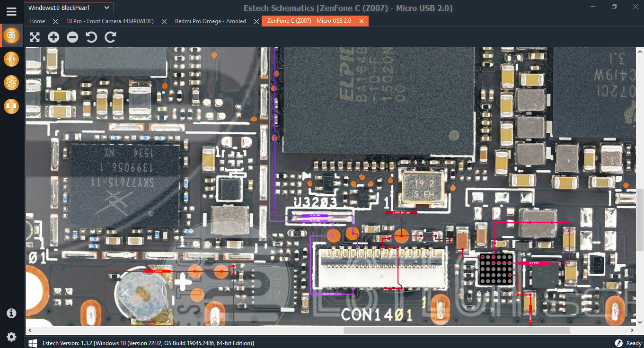Click the horizontal scrollbar thumb

(457, 330)
